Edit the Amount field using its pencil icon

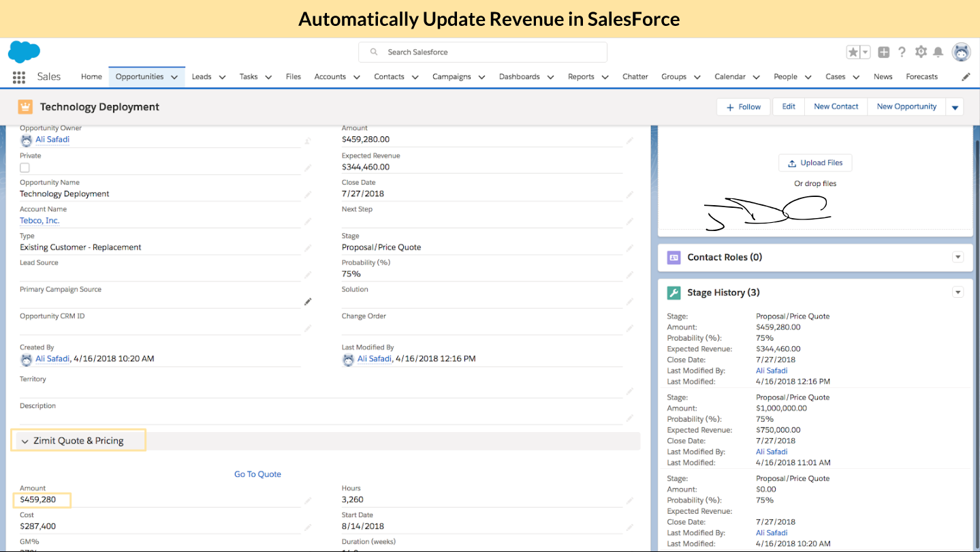(631, 139)
